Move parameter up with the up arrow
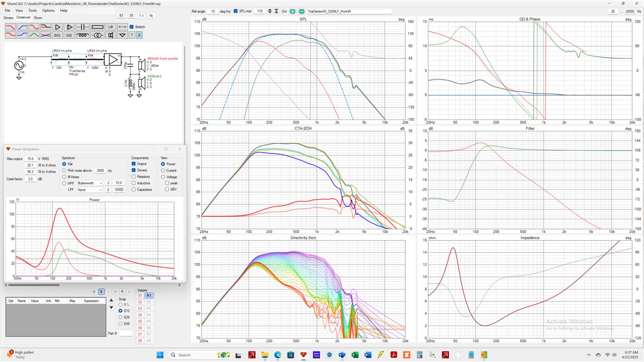 click(x=111, y=300)
